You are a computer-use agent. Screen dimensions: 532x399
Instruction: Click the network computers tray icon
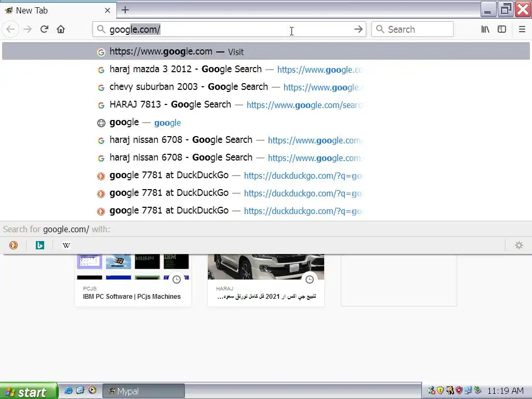(468, 390)
